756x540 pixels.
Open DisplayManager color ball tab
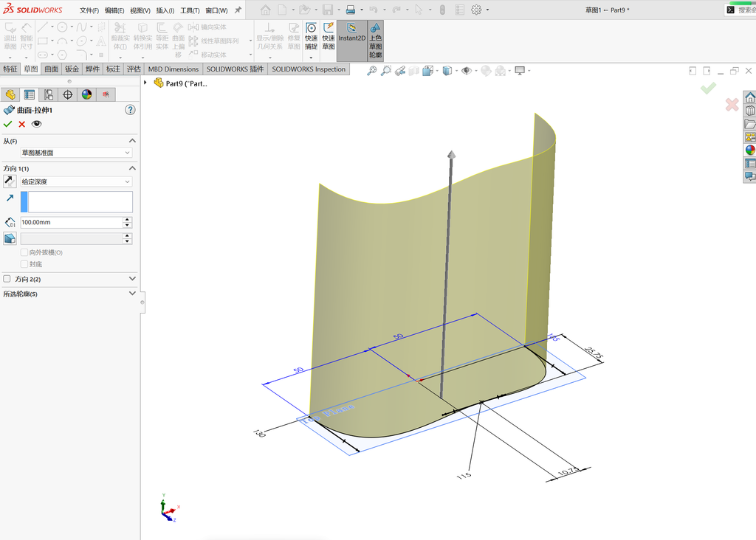[87, 94]
